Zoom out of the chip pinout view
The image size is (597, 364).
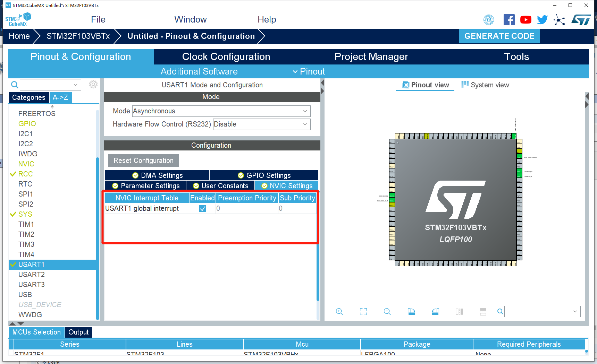point(387,312)
